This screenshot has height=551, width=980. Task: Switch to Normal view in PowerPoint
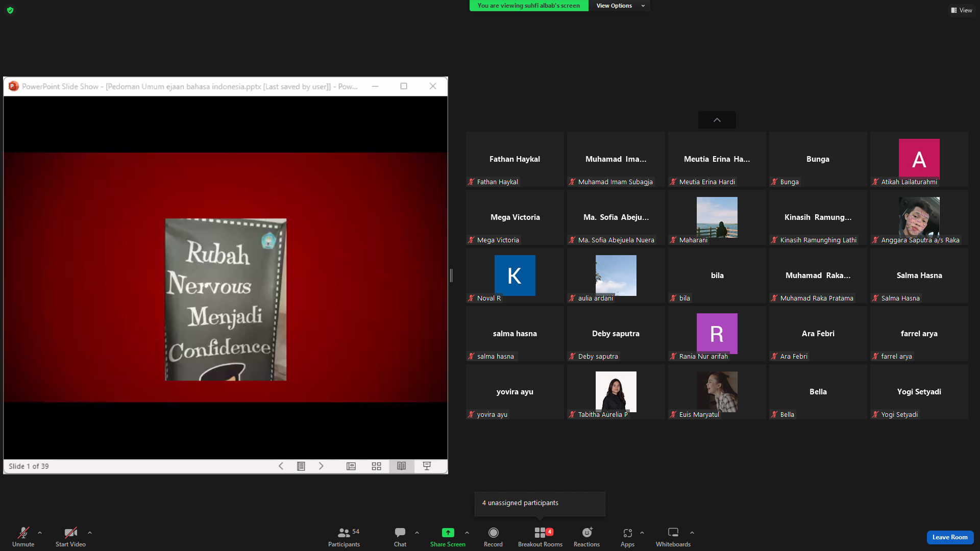click(351, 466)
